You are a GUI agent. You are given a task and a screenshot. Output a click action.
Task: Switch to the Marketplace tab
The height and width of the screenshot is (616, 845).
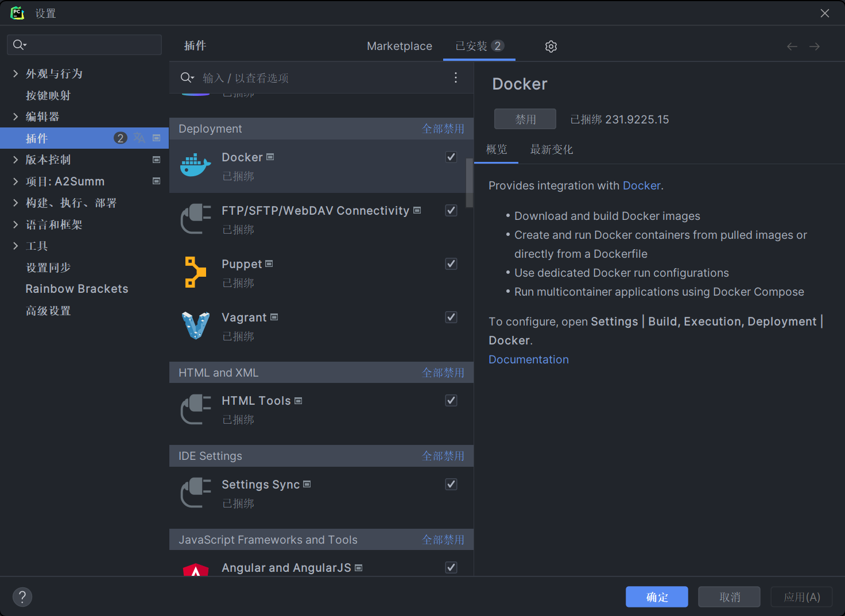pyautogui.click(x=400, y=46)
